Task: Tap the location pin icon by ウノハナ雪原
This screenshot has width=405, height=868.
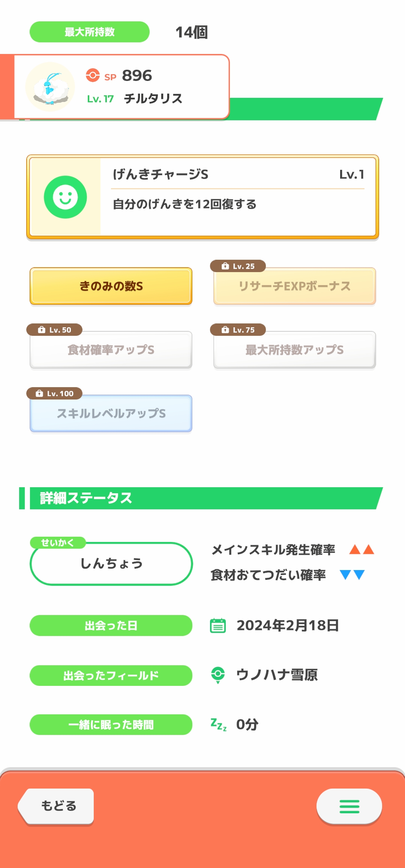Action: (x=218, y=675)
